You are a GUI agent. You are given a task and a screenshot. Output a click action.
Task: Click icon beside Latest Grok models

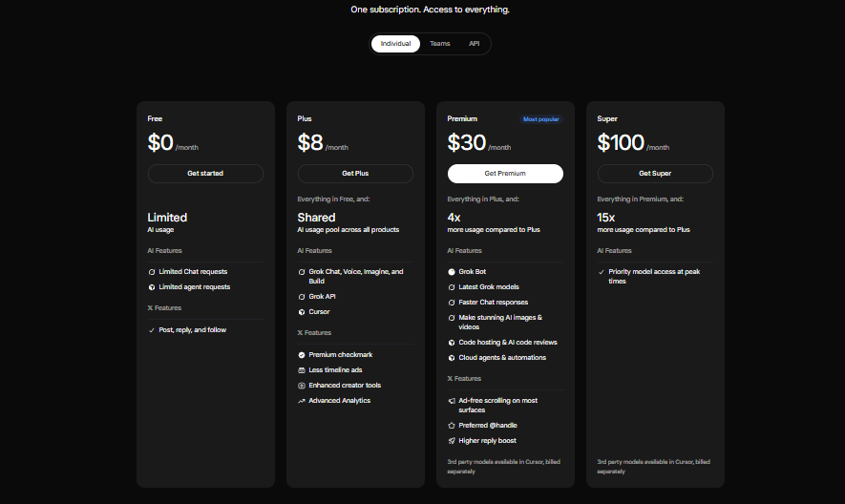point(451,287)
